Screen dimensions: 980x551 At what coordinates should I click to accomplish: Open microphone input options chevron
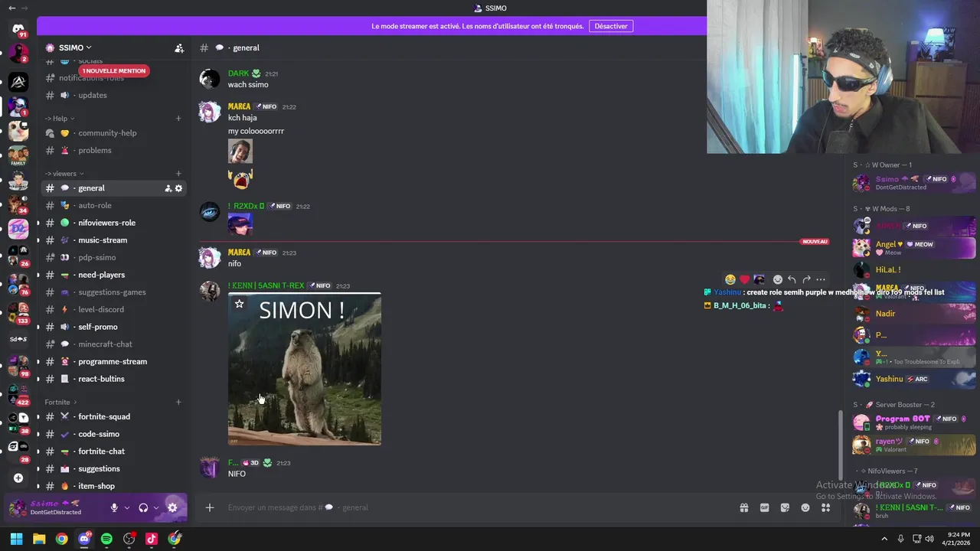127,507
